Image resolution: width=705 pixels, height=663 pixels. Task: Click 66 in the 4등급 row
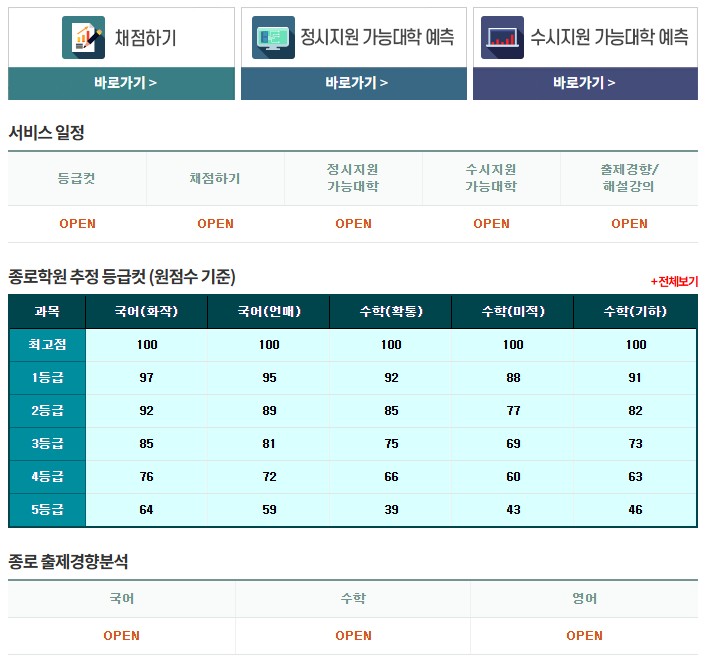391,477
